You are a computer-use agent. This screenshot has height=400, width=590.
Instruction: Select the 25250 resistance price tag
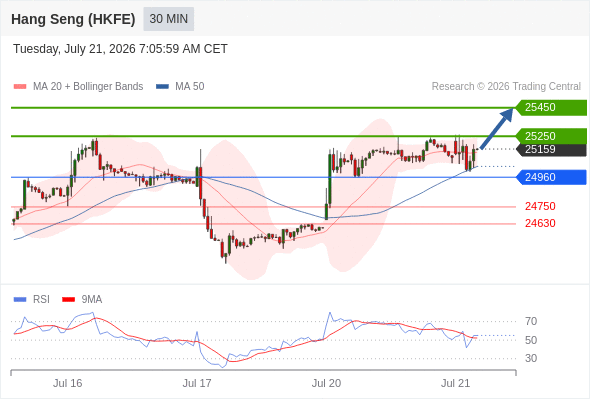pos(551,136)
